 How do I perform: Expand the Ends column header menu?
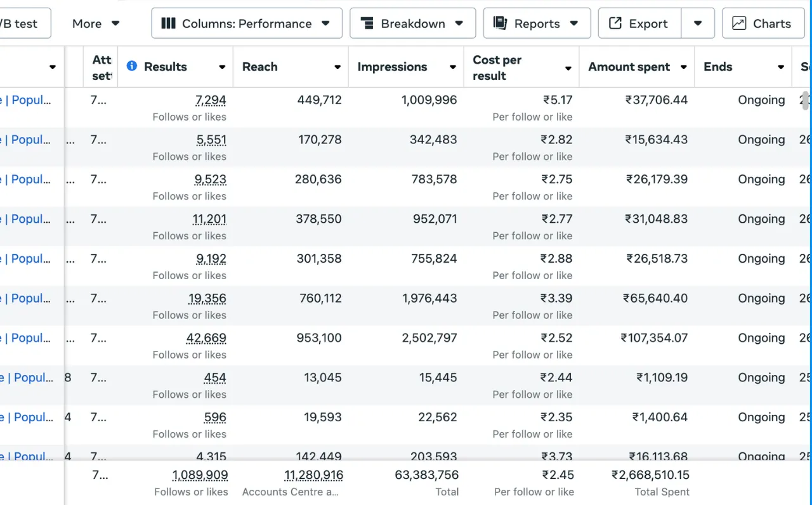pyautogui.click(x=781, y=67)
